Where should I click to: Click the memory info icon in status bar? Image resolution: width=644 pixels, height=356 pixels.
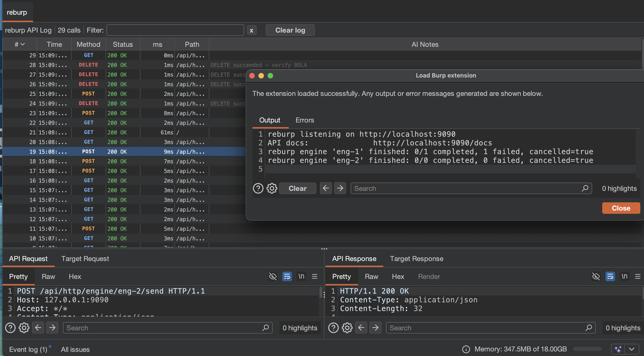click(x=466, y=349)
